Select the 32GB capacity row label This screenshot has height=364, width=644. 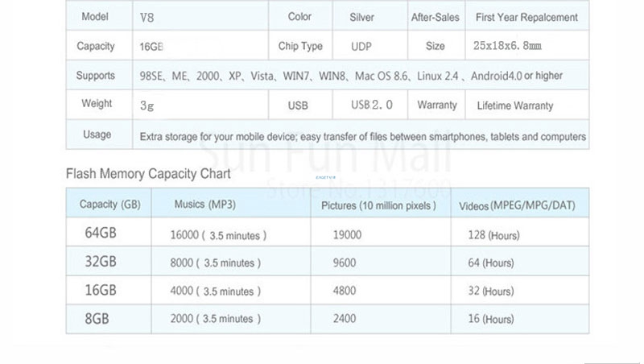pos(101,263)
